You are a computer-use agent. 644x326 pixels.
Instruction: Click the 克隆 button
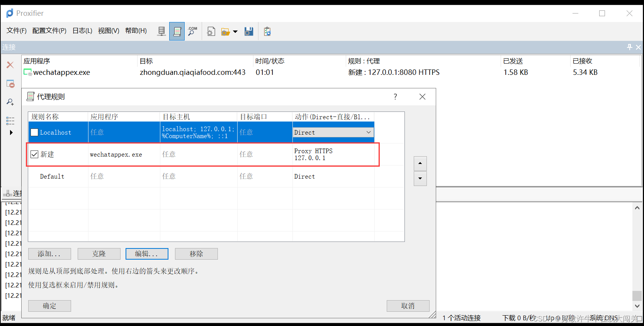tap(99, 254)
